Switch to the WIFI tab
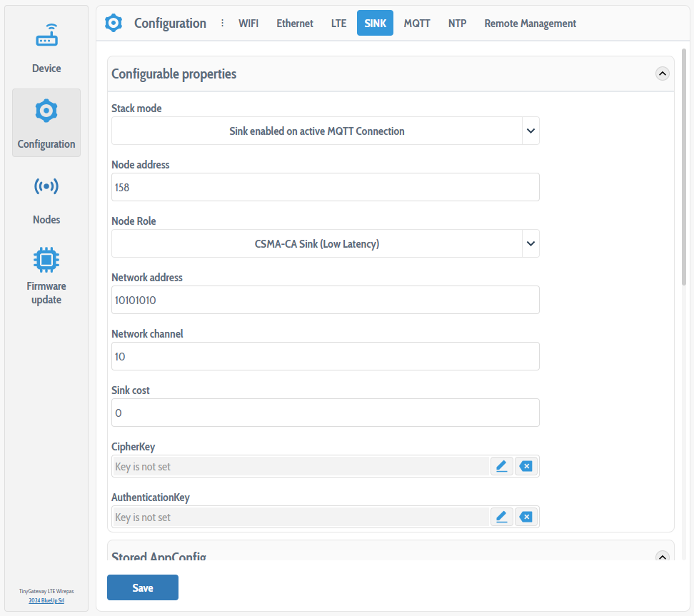694x616 pixels. coord(248,24)
